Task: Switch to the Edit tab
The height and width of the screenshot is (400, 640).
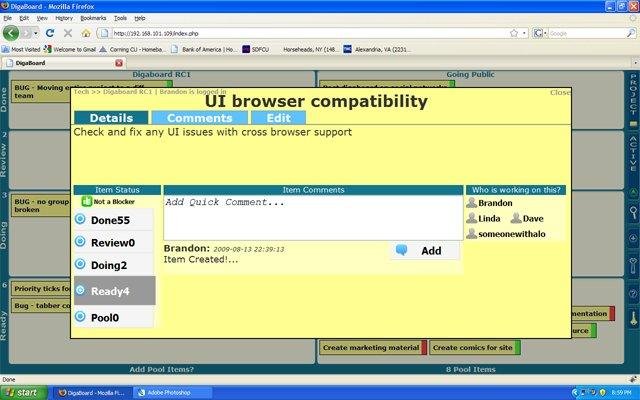Action: point(278,118)
